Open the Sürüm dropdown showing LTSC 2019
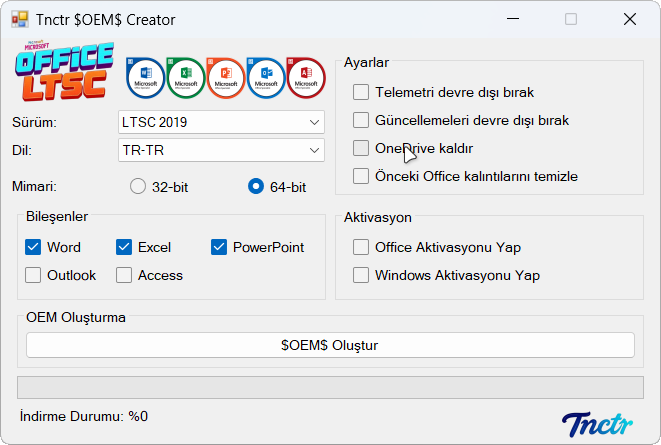The image size is (661, 445). 221,122
